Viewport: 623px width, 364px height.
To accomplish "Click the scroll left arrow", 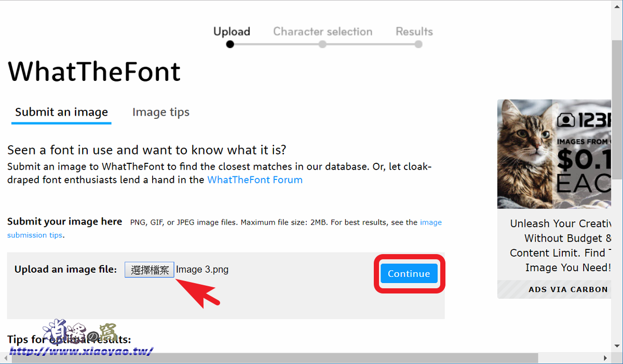I will tap(5, 358).
